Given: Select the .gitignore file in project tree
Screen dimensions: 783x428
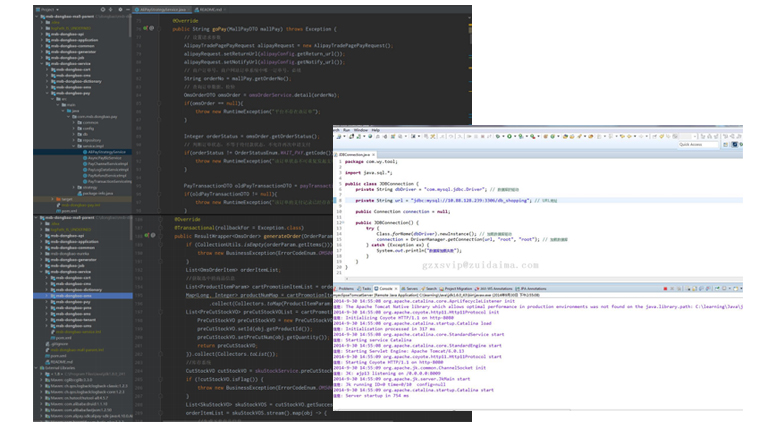Looking at the screenshot, I should (x=56, y=344).
